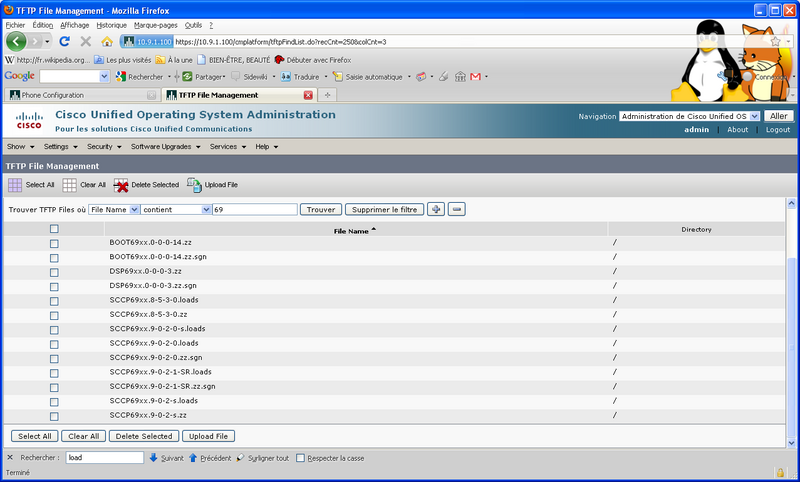Click the page scrollbar down arrow

click(x=791, y=443)
